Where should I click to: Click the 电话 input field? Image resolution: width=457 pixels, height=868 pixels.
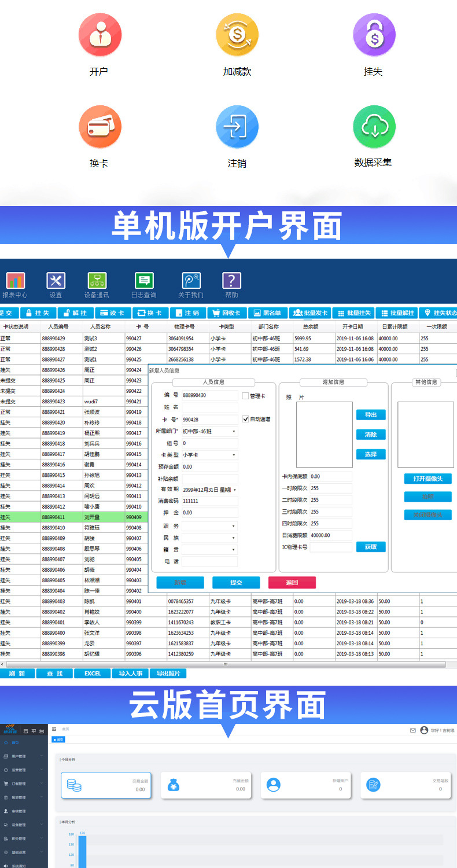point(210,561)
